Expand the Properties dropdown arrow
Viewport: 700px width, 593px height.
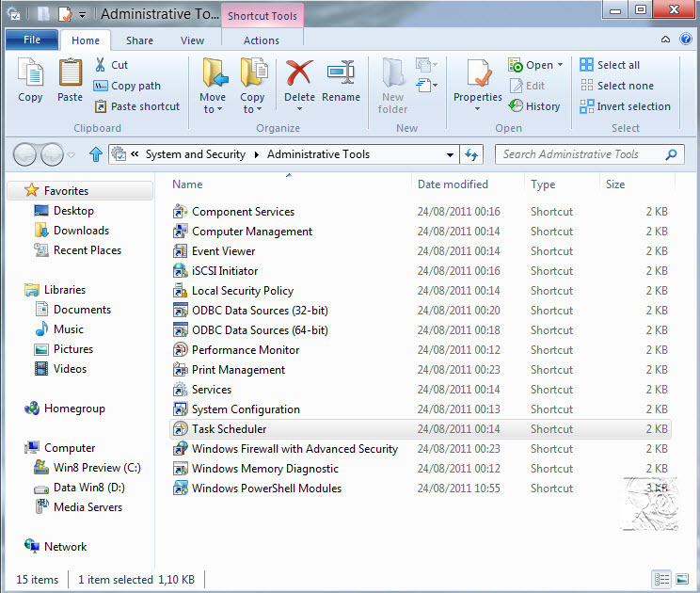(477, 109)
